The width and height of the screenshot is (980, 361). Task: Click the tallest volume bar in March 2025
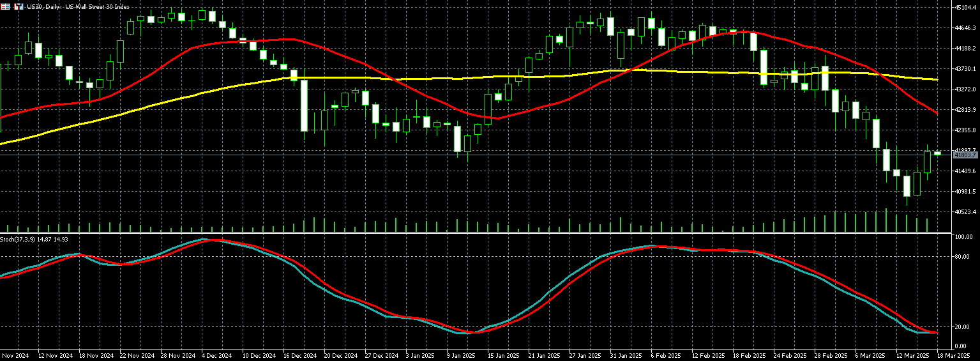click(x=886, y=220)
